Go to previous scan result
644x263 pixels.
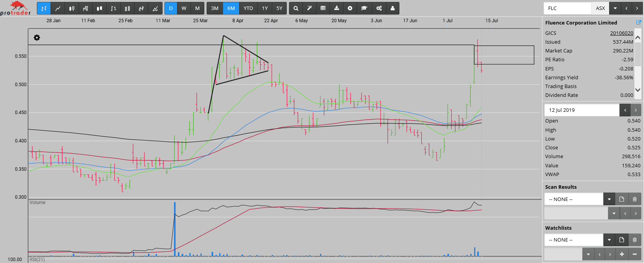coord(625,213)
